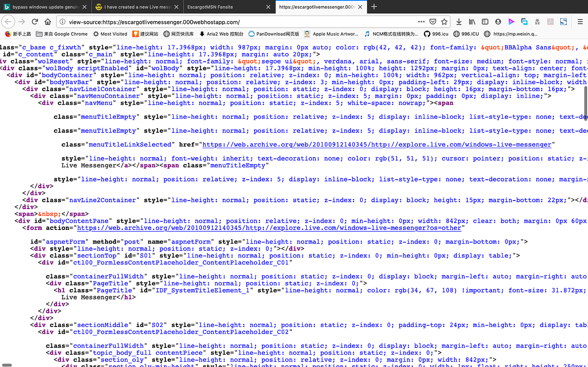Open the Library bookshelf icon
588x367 pixels.
point(472,22)
